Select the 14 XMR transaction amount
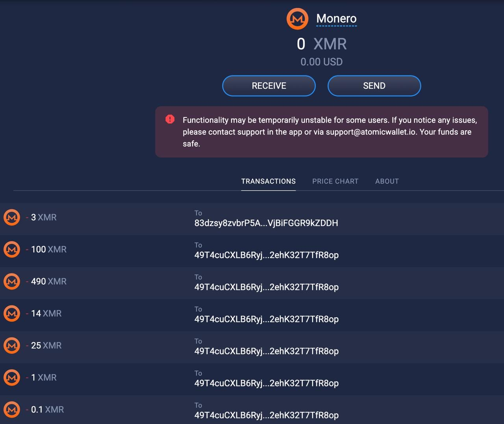This screenshot has width=504, height=424. coord(44,313)
